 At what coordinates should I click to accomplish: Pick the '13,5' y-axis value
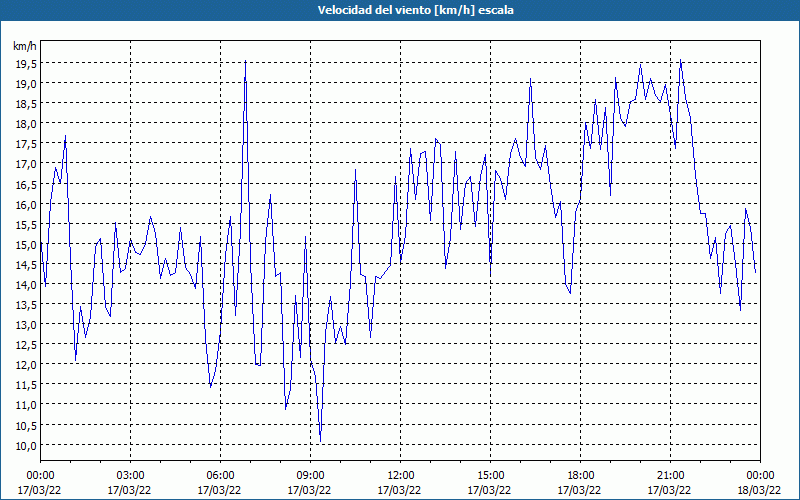click(25, 305)
